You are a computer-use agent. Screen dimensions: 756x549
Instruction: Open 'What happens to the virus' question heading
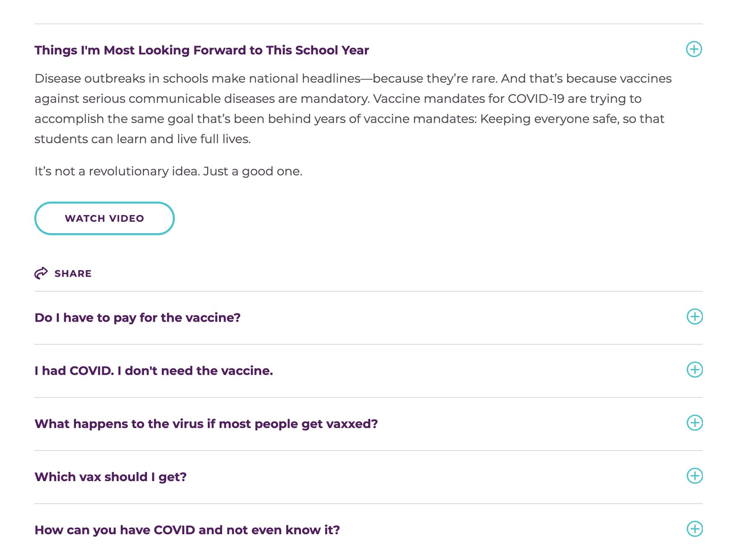coord(206,424)
